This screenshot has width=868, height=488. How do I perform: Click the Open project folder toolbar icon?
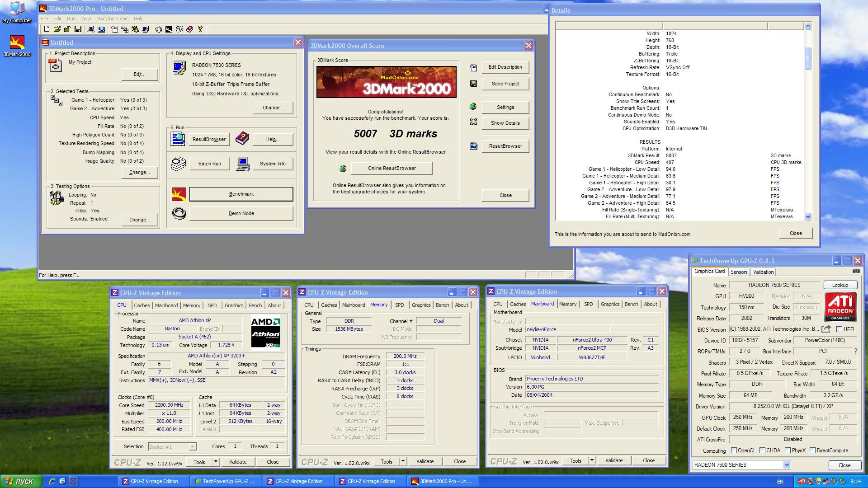(x=57, y=29)
